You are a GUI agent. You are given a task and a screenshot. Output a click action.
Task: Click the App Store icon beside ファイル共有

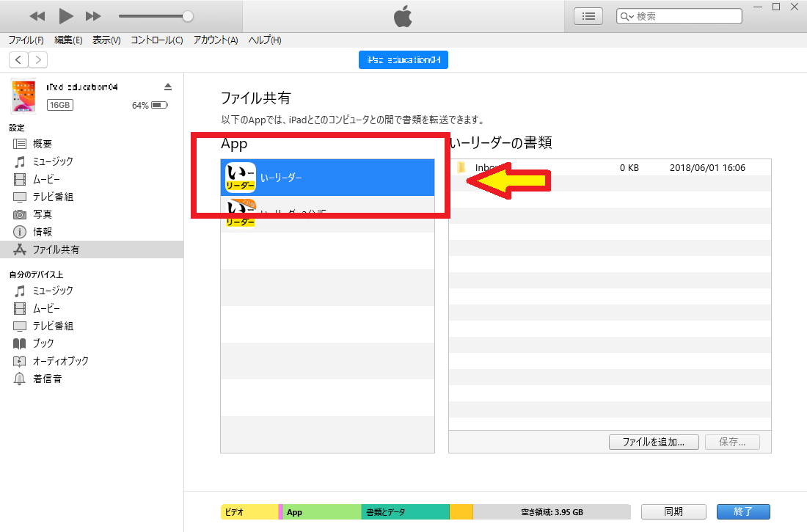tap(20, 249)
